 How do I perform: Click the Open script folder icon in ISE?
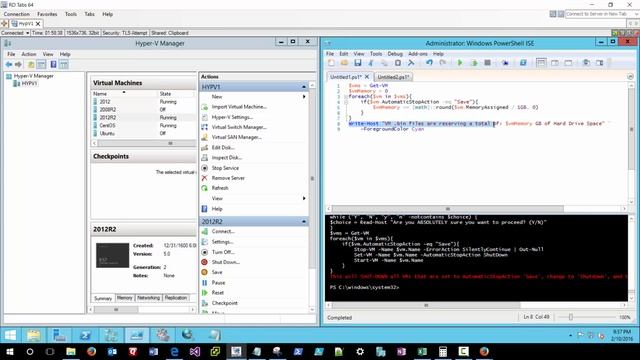(x=344, y=63)
